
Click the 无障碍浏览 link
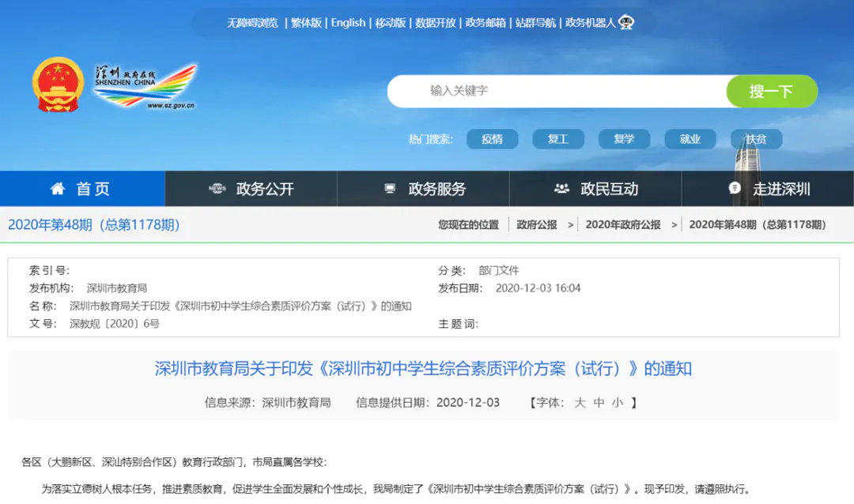point(252,23)
